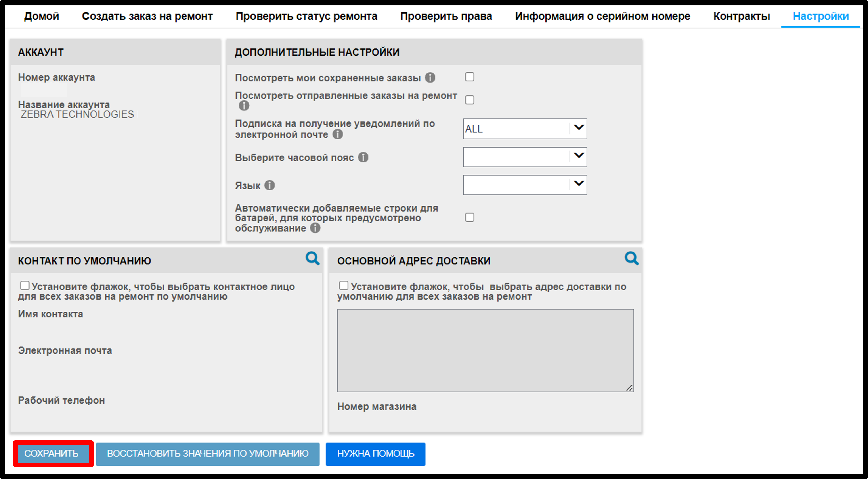This screenshot has height=479, width=868.
Task: Click ZEBRA TECHNOLOGIES account name text
Action: [77, 115]
